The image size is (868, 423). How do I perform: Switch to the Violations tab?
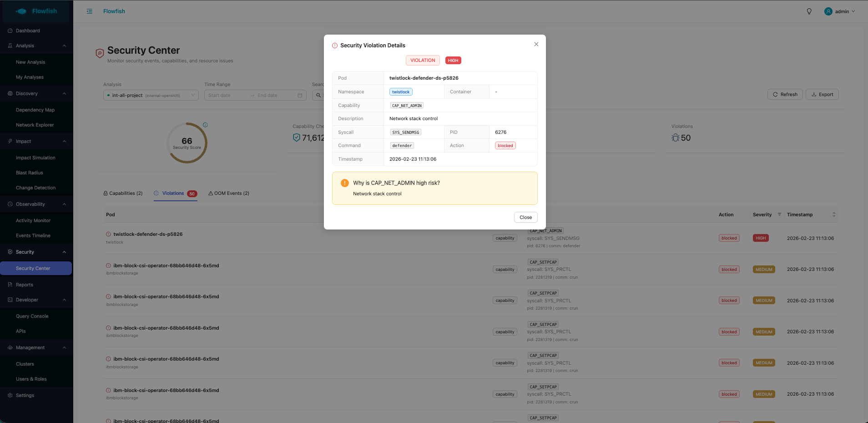point(176,193)
